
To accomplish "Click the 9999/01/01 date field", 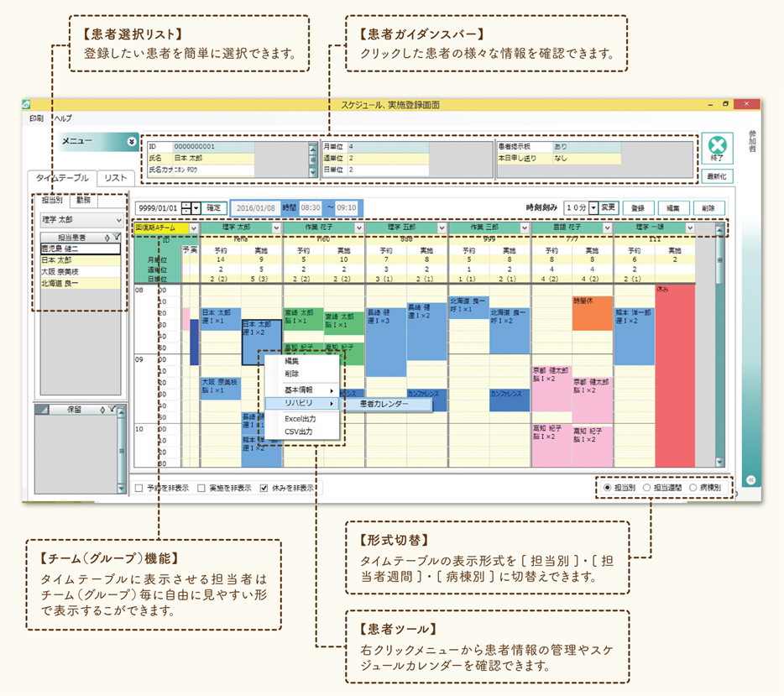I will (158, 208).
